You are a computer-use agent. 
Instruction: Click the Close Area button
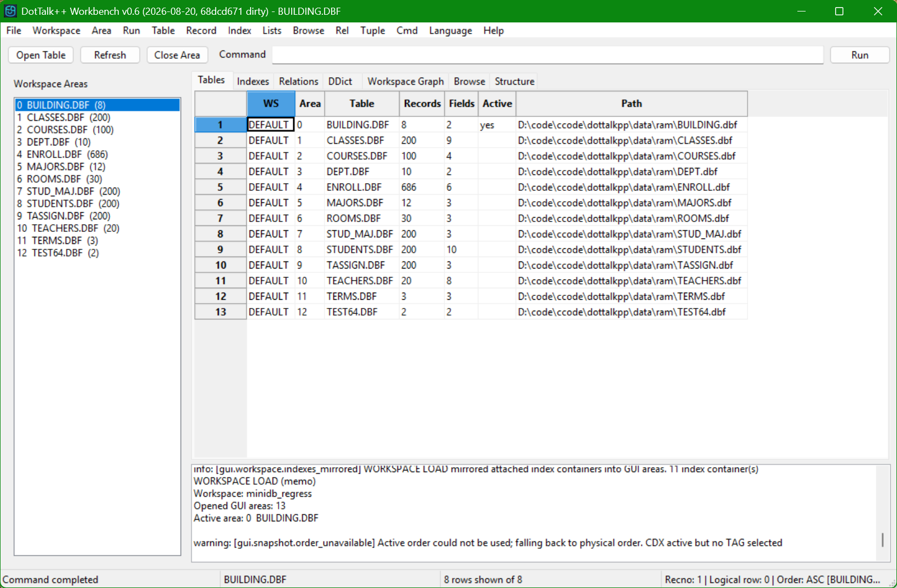tap(177, 55)
